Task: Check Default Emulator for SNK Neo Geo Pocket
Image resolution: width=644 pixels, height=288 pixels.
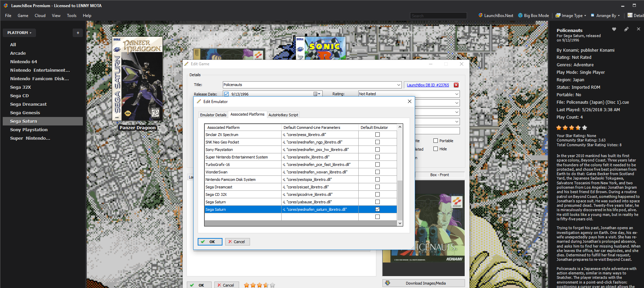Action: [377, 142]
